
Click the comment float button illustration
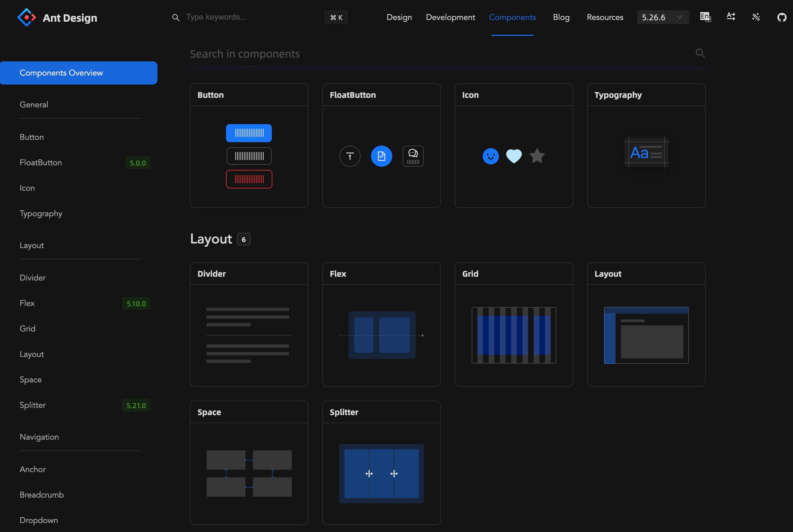pos(413,156)
